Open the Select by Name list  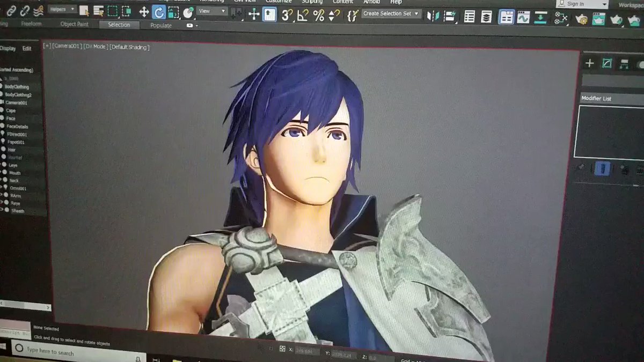coord(98,11)
